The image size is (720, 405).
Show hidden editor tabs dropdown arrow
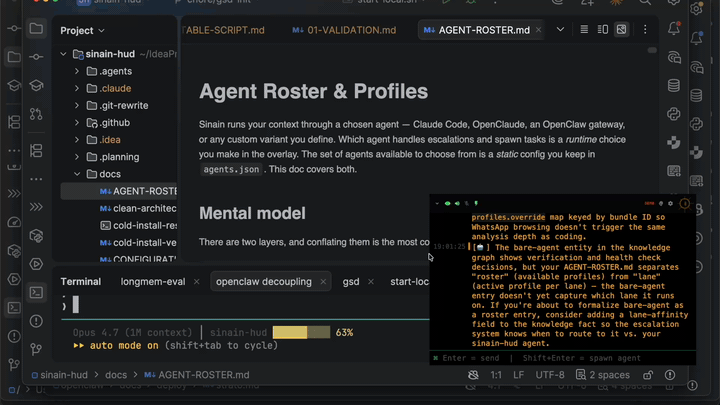click(x=560, y=29)
